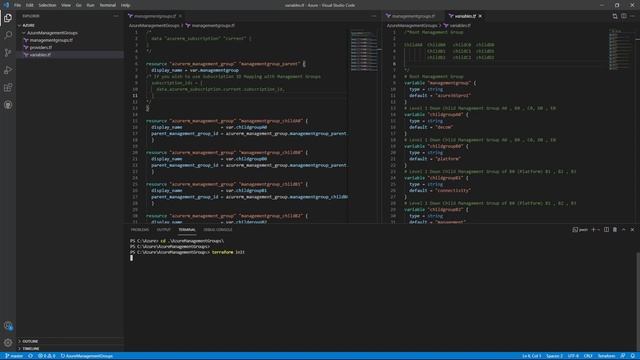Viewport: 640px width, 360px height.
Task: Click the Explorer panel more actions ellipsis
Action: pos(116,16)
